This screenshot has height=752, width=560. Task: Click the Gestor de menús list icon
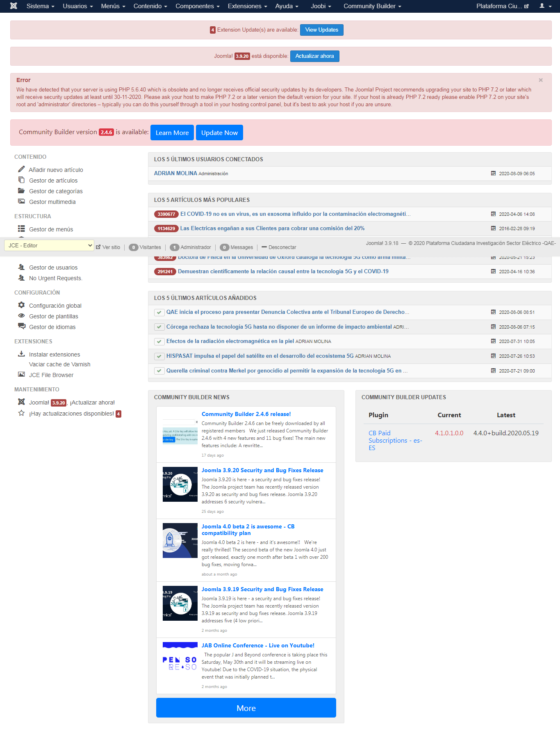21,229
